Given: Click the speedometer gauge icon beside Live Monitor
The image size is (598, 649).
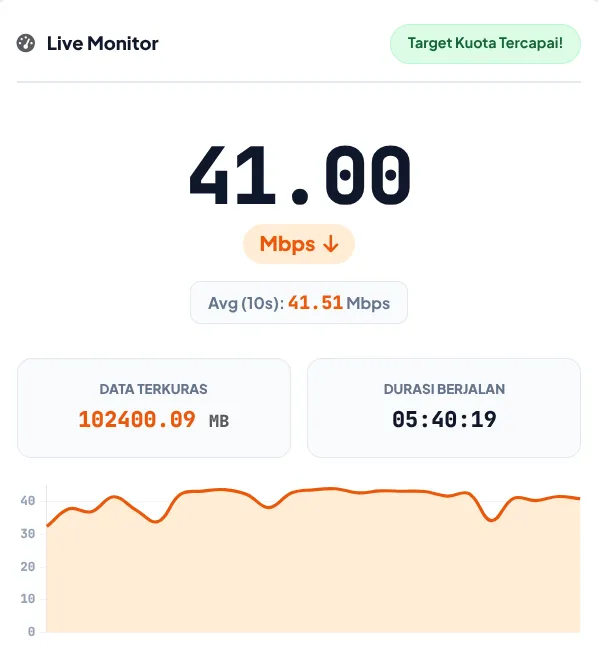Looking at the screenshot, I should 26,43.
